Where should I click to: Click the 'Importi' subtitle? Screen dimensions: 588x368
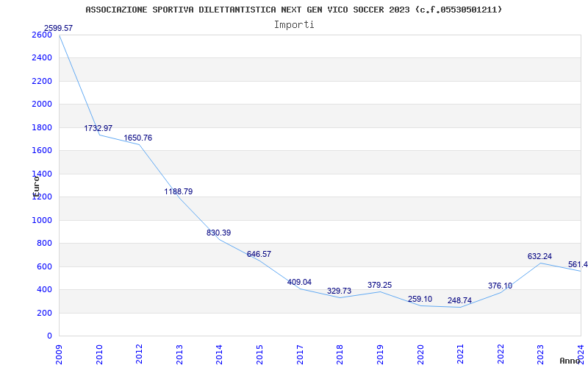(x=294, y=25)
